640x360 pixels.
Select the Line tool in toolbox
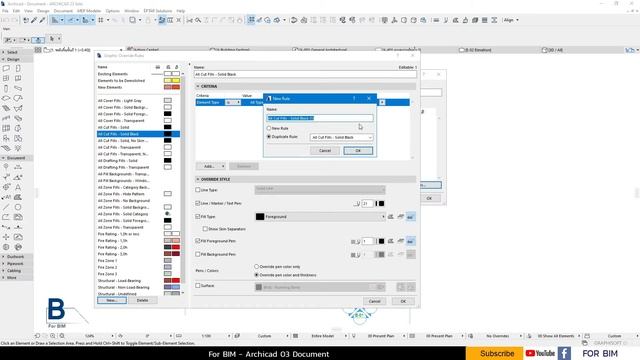[x=6, y=207]
